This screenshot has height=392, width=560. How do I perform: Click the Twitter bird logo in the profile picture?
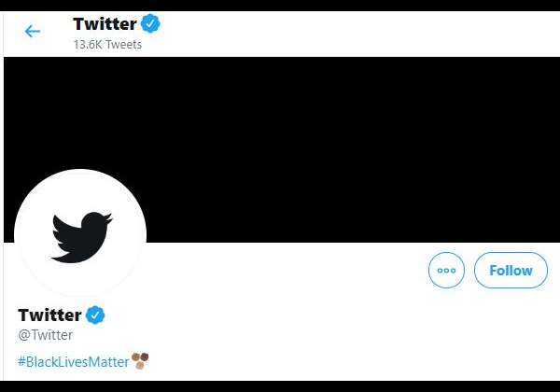click(81, 236)
